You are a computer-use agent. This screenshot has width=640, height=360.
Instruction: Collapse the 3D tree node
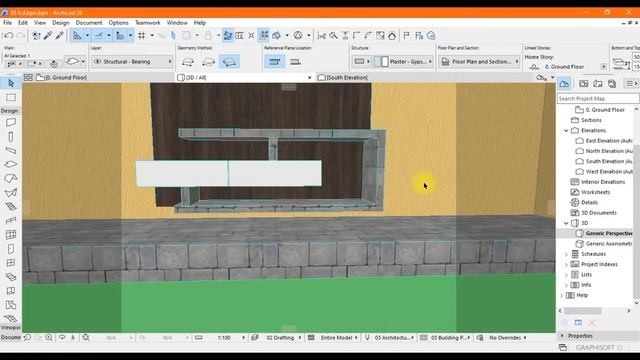[x=566, y=223]
